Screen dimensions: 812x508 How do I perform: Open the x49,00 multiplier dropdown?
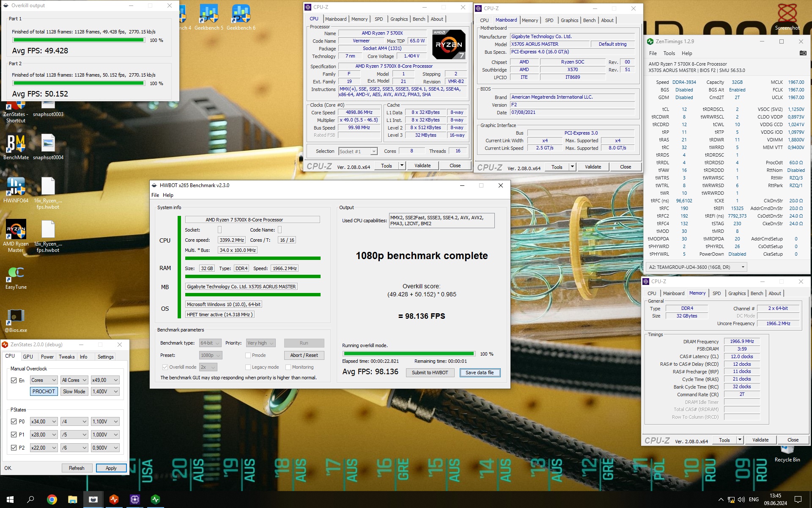coord(105,380)
